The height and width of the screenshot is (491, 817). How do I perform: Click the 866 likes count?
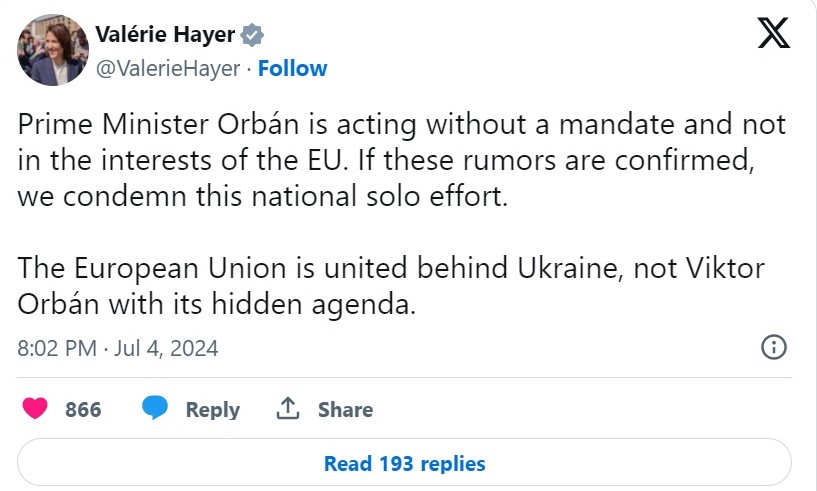[x=83, y=410]
